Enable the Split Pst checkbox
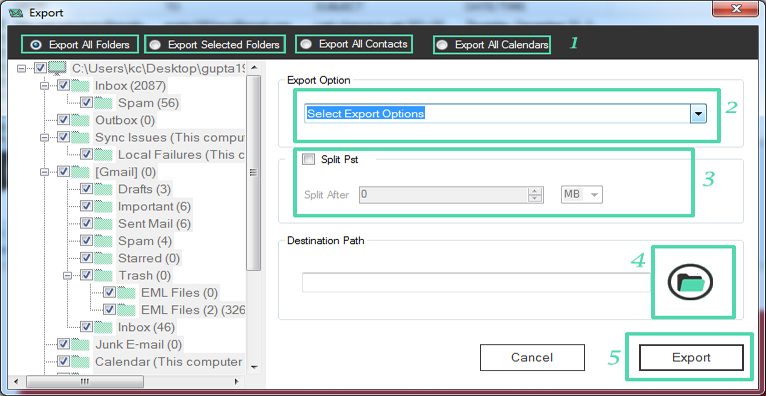 point(308,159)
